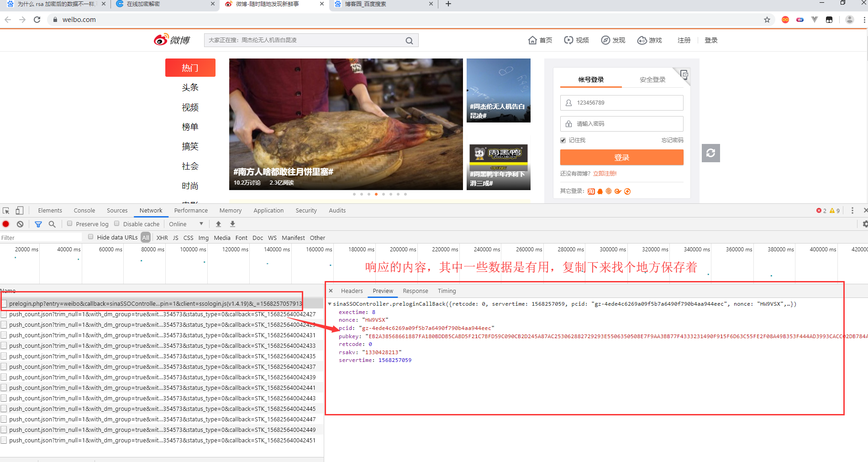Image resolution: width=868 pixels, height=462 pixels.
Task: Click the mooncake ham banner image
Action: tap(346, 124)
